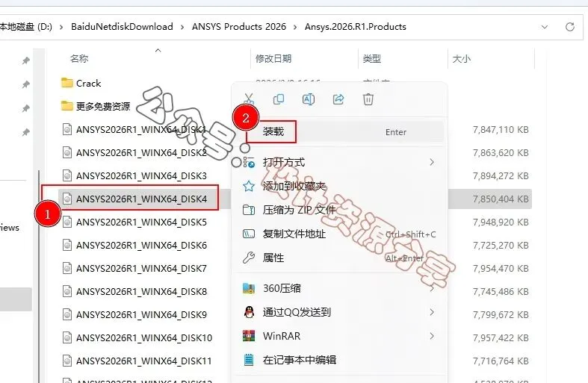Sort by the 大小 column header

click(462, 58)
